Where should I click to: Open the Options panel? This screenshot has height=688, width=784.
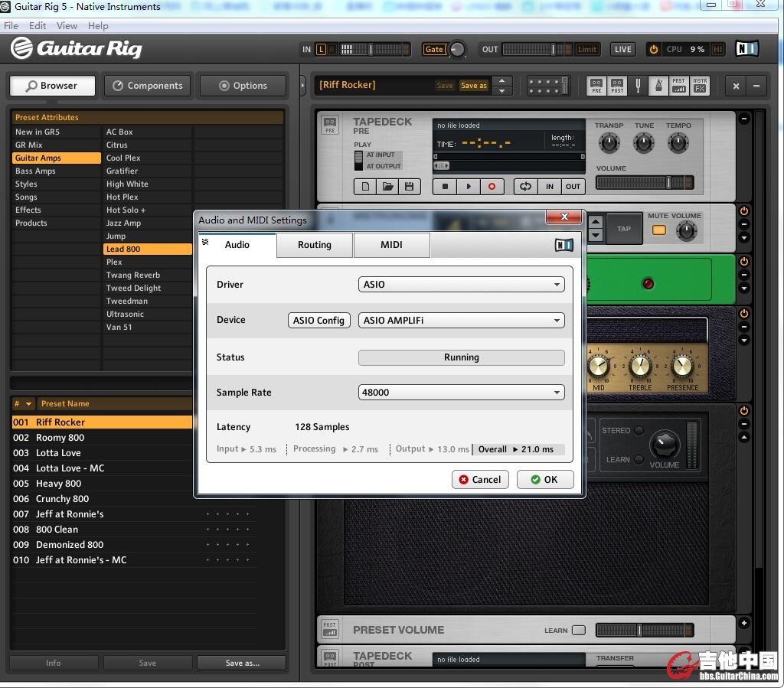coord(243,86)
